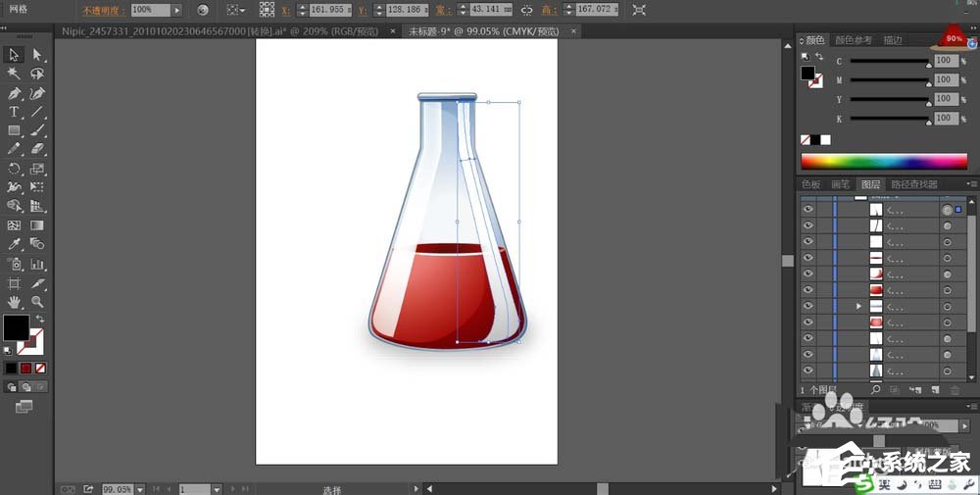Image resolution: width=980 pixels, height=495 pixels.
Task: Select the Mesh tool
Action: pos(14,225)
